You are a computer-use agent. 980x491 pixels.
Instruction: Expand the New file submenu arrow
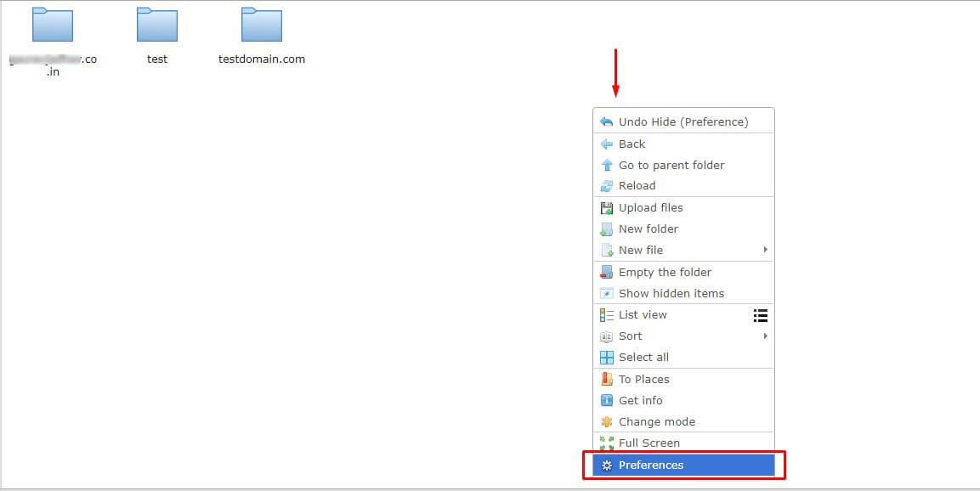765,250
